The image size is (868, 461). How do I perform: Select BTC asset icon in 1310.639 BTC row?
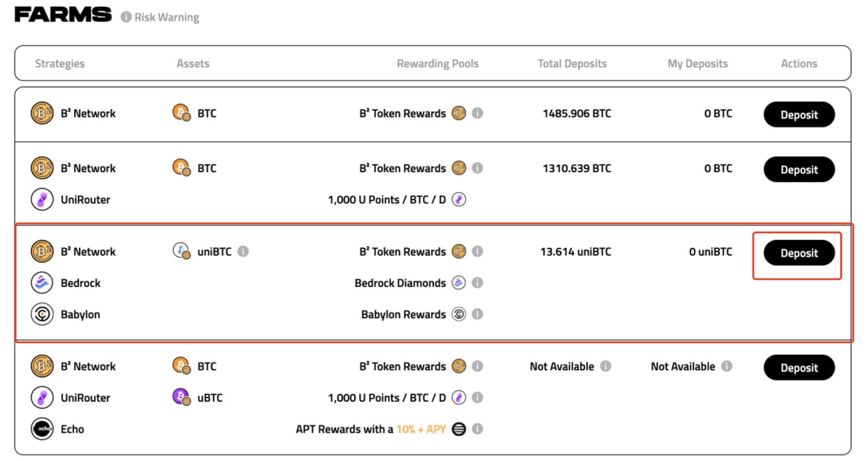(x=182, y=169)
